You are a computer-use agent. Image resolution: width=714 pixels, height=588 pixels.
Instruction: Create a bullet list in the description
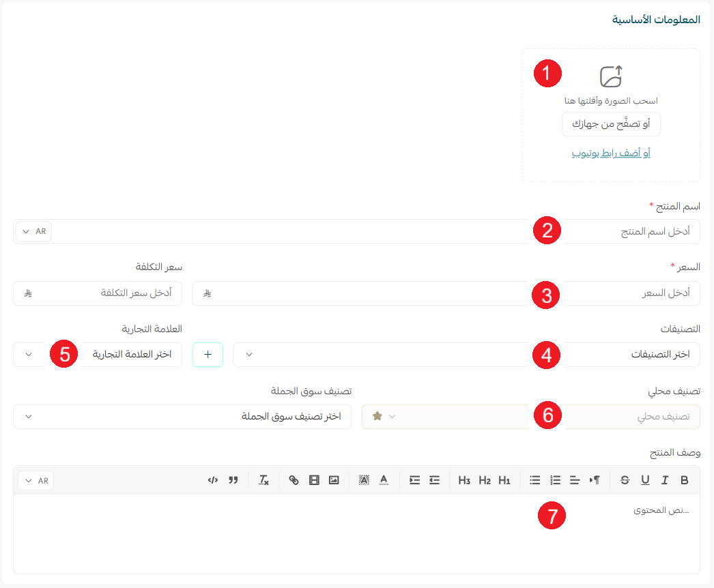pyautogui.click(x=534, y=480)
